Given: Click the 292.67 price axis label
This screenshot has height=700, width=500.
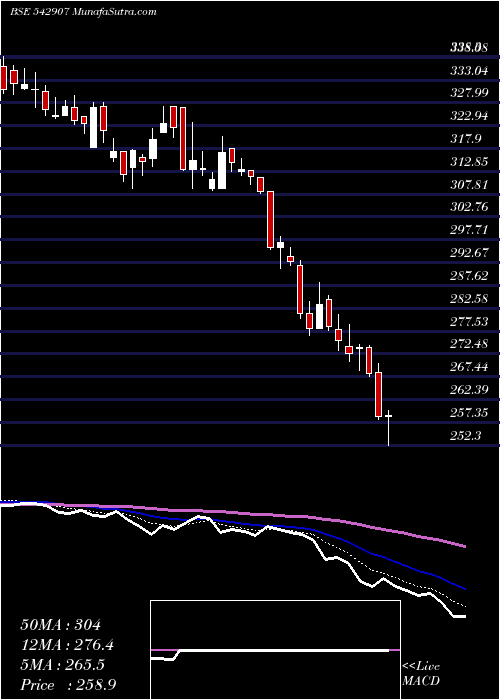Looking at the screenshot, I should coord(469,252).
